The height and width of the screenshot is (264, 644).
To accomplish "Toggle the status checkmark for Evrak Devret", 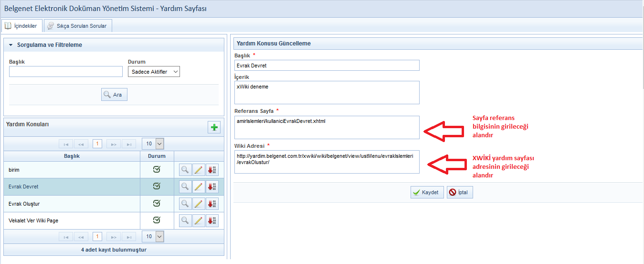I will click(157, 186).
